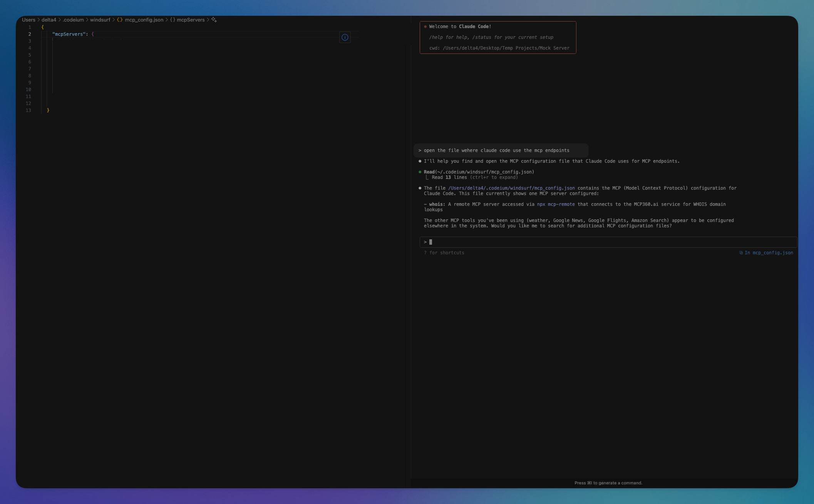
Task: Open the windsurf breadcrumb dropdown
Action: 100,20
